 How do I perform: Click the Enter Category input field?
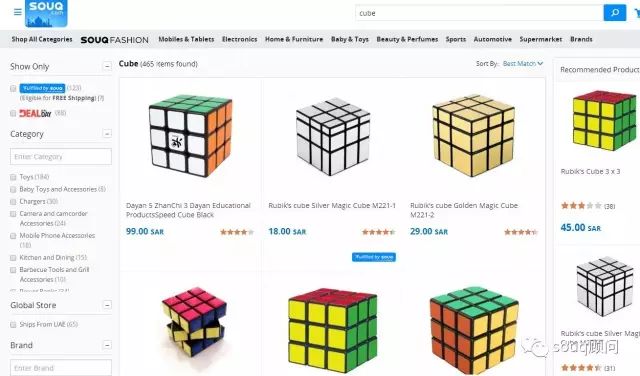coord(61,156)
